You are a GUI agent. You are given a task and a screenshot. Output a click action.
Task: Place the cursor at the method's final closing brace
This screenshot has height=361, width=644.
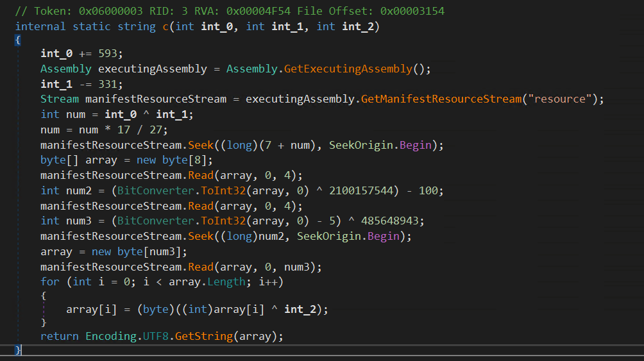[18, 350]
